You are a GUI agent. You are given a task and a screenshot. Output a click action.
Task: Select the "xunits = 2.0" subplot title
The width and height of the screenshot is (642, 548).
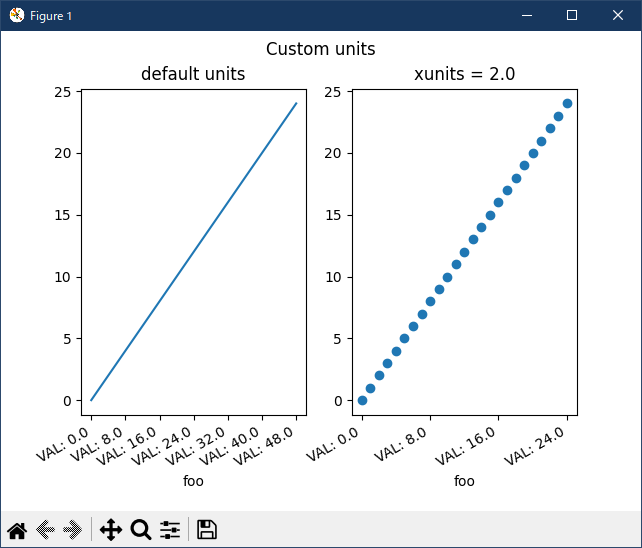coord(464,74)
